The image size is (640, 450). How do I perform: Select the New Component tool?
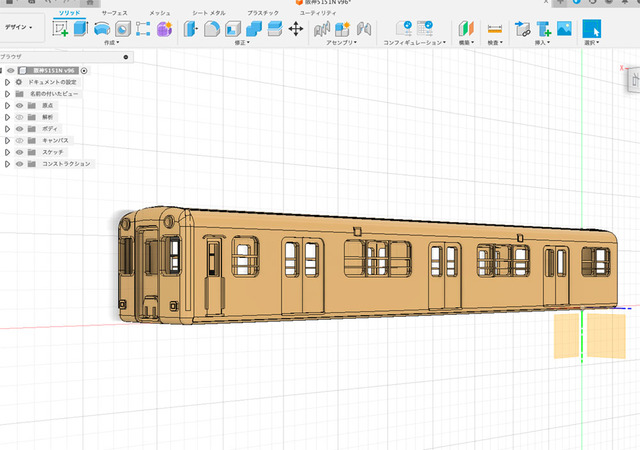[342, 29]
